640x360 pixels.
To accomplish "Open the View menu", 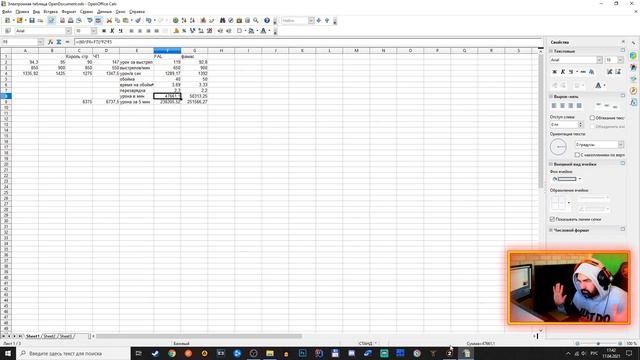I will pos(36,12).
